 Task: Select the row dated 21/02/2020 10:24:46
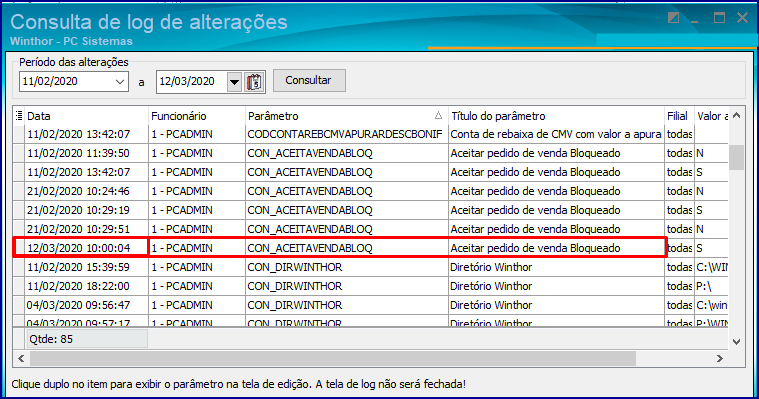370,191
